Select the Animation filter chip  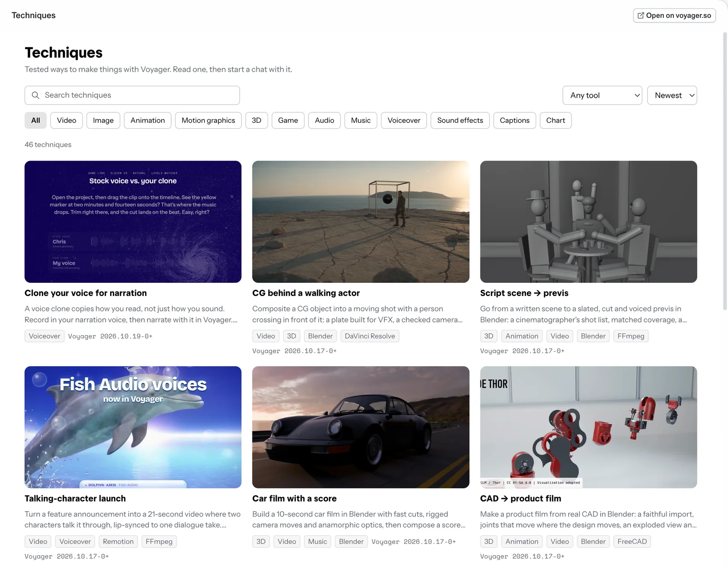(147, 121)
